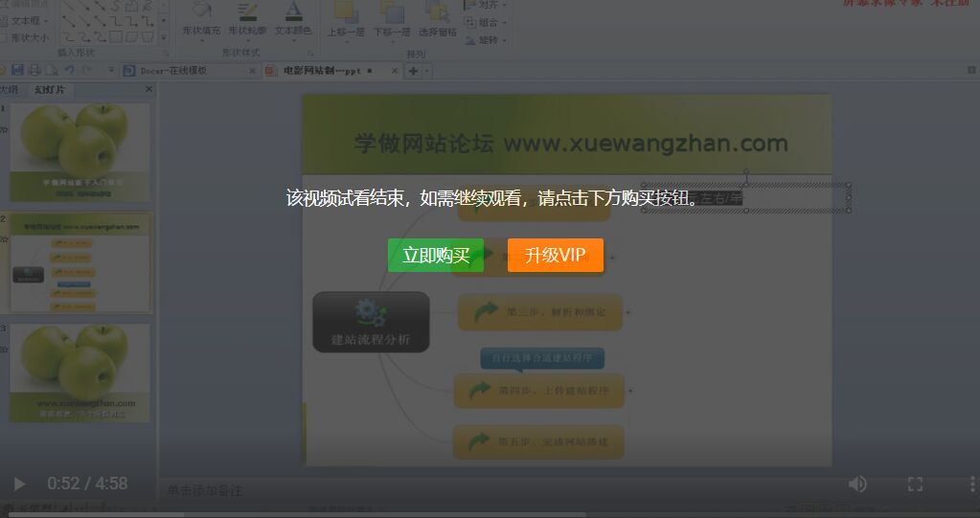Enter fullscreen using the video fullscreen icon

915,484
